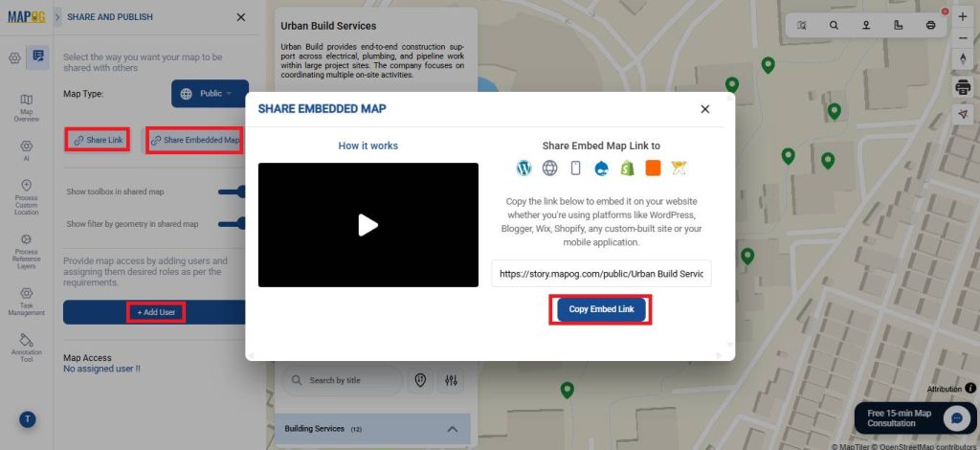Click the mobile phone platform icon
Image resolution: width=980 pixels, height=450 pixels.
pyautogui.click(x=575, y=169)
